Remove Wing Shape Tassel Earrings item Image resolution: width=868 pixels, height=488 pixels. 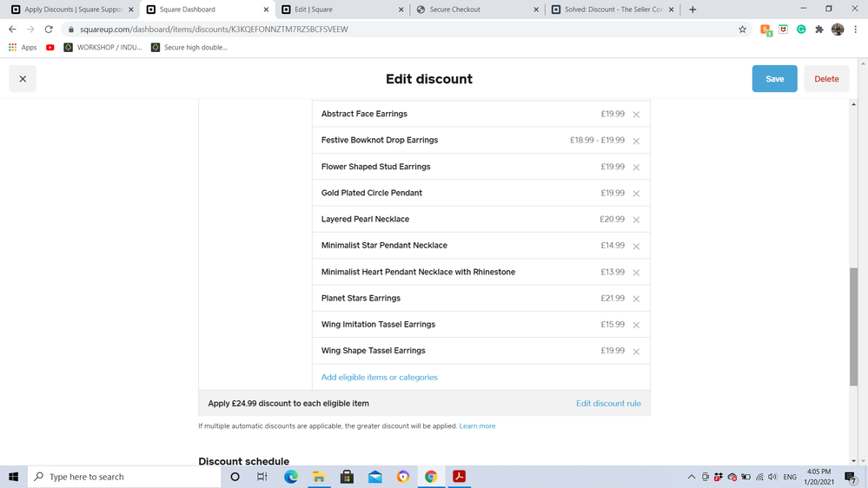click(636, 352)
